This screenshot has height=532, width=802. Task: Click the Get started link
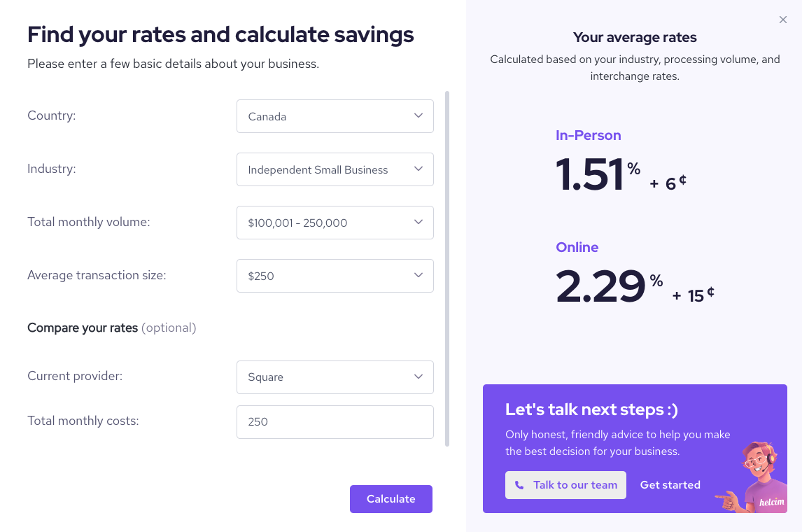[x=670, y=484]
